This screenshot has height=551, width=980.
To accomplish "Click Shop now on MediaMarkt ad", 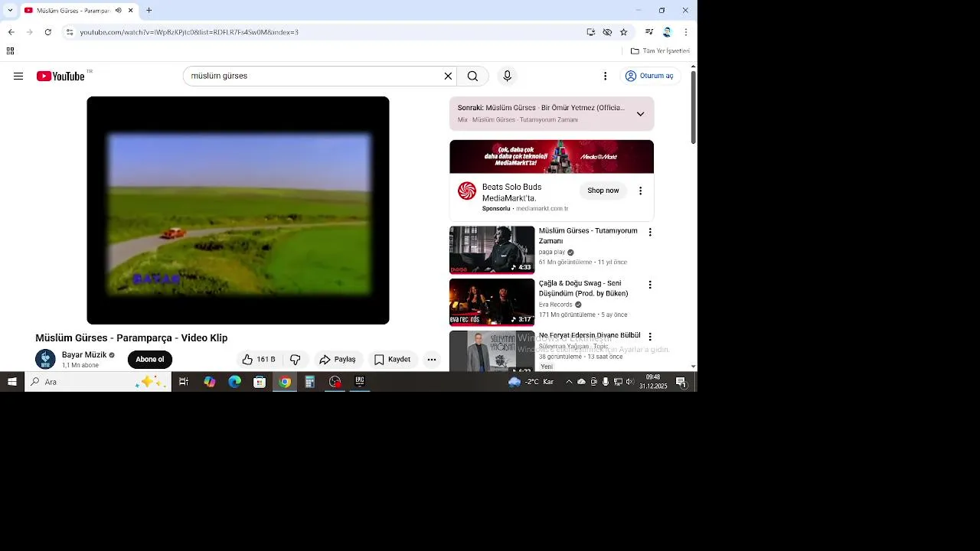I will click(603, 191).
